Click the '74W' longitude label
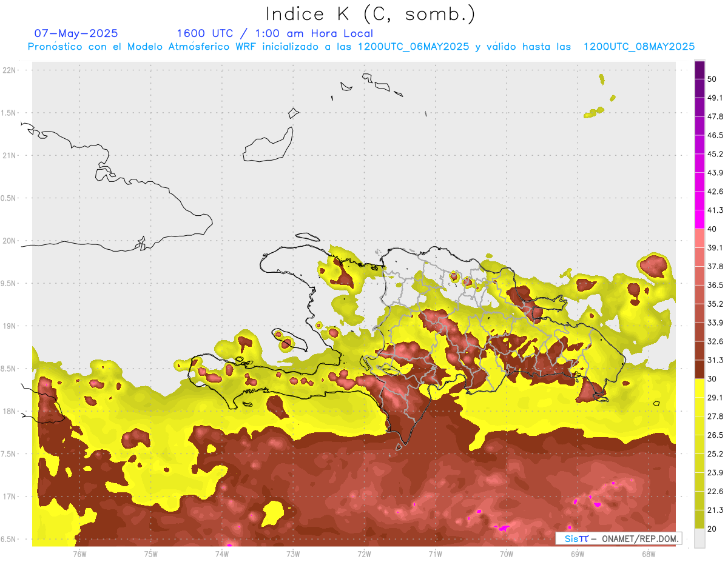 pyautogui.click(x=221, y=554)
